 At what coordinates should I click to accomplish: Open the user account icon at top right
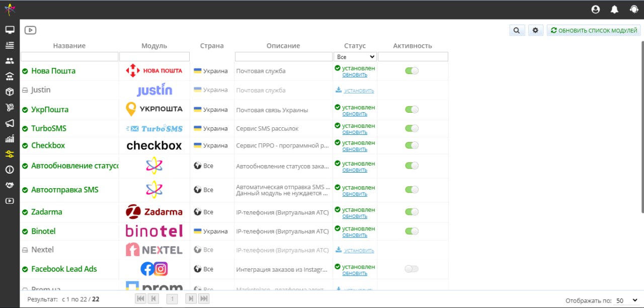(596, 9)
